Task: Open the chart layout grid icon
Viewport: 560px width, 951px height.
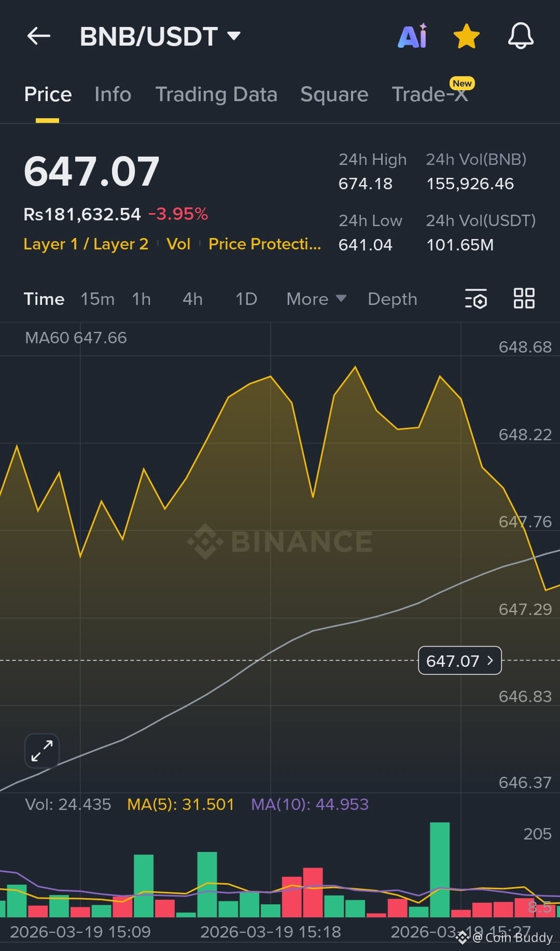Action: (x=524, y=299)
